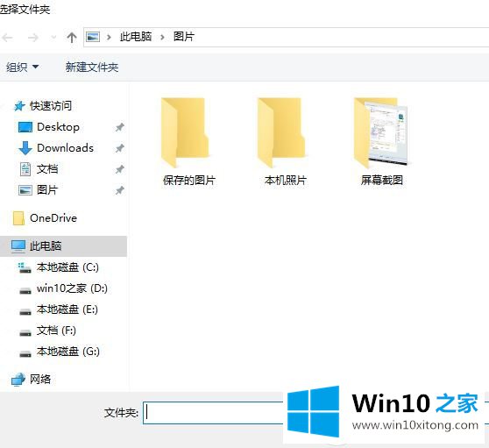
Task: Open 图片 in the sidebar
Action: [x=47, y=190]
